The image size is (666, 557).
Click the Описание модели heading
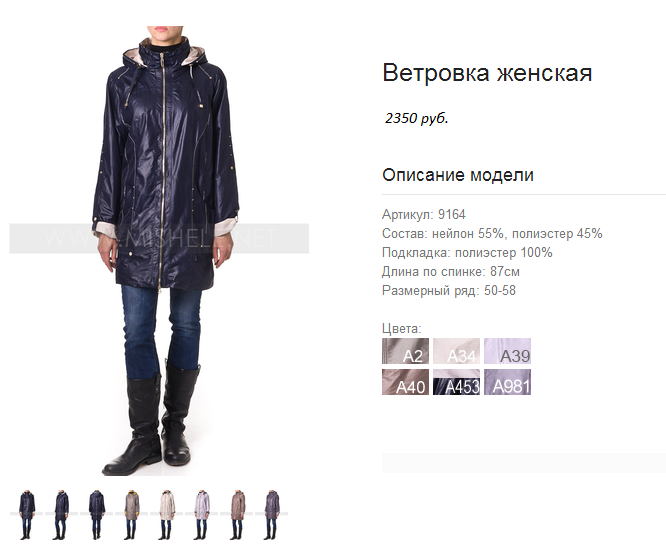458,175
